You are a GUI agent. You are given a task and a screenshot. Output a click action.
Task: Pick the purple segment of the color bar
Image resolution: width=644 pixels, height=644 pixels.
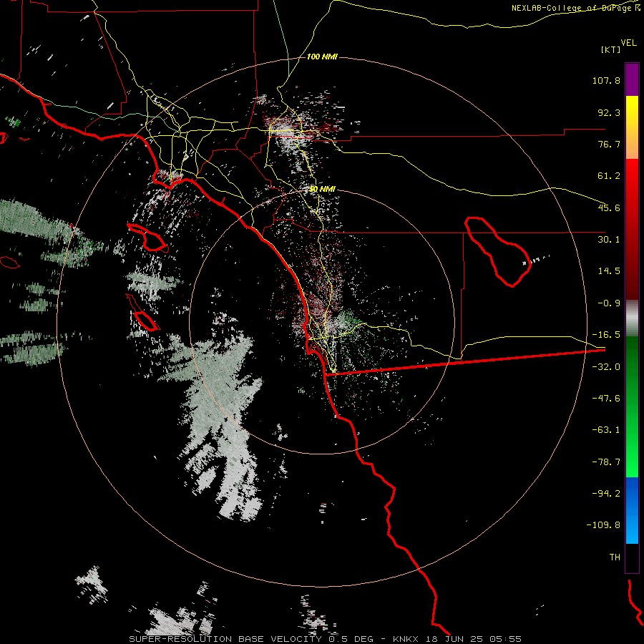(x=632, y=79)
